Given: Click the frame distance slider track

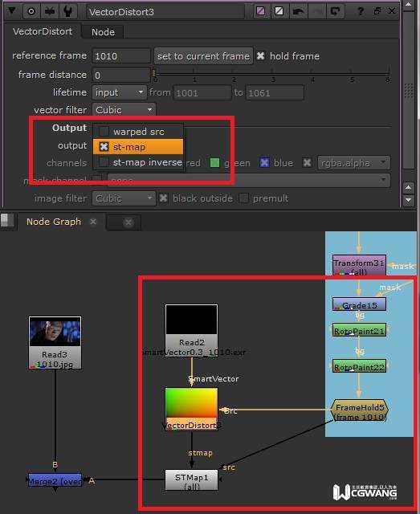Looking at the screenshot, I should (x=271, y=75).
